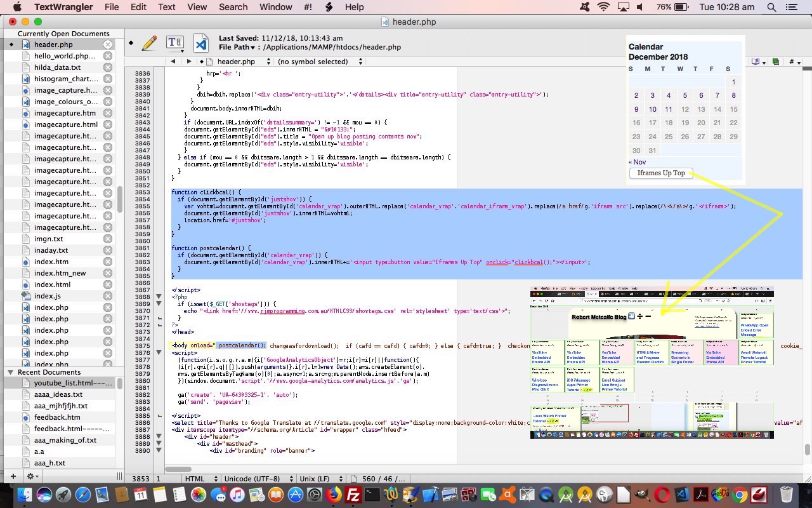Click the volume speaker menu bar icon

[639, 7]
